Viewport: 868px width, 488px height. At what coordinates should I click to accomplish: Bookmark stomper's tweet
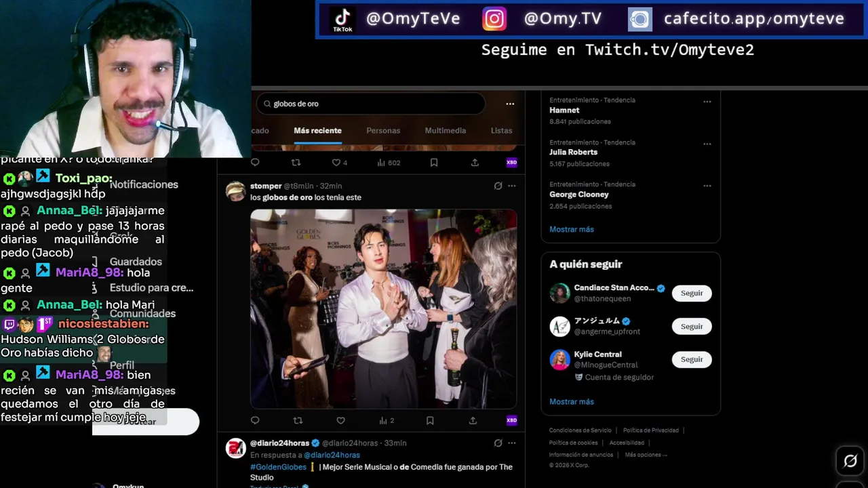[x=430, y=420]
